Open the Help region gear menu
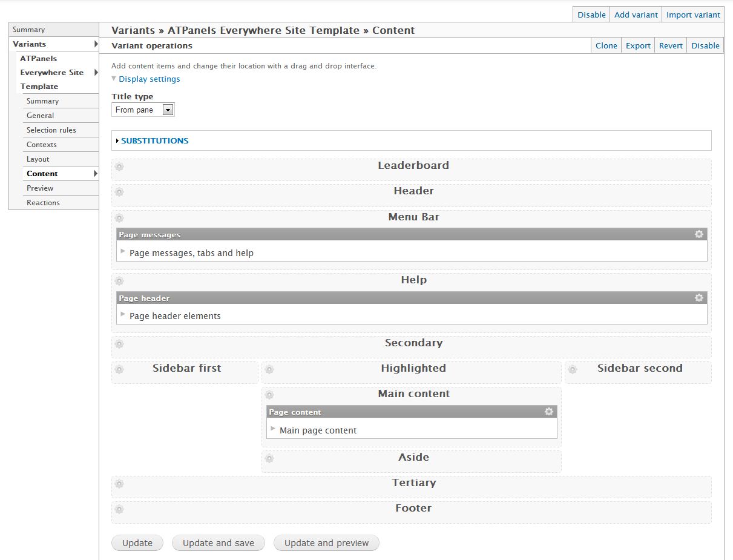 pyautogui.click(x=119, y=281)
